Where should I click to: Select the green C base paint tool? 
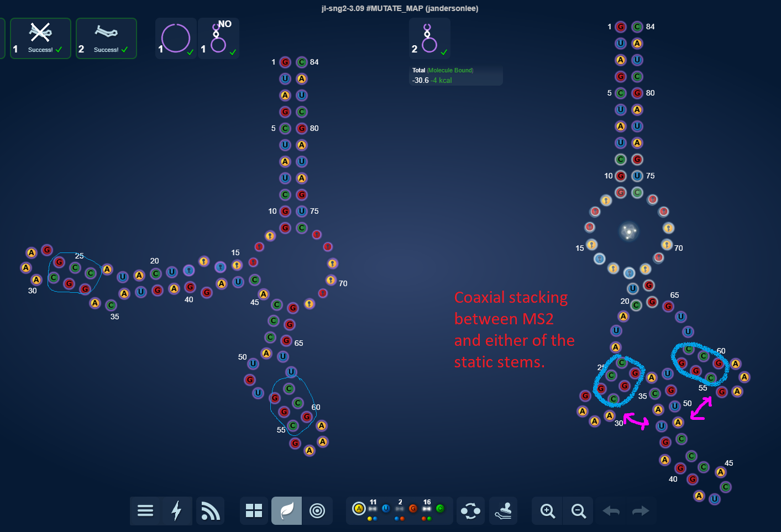point(440,508)
